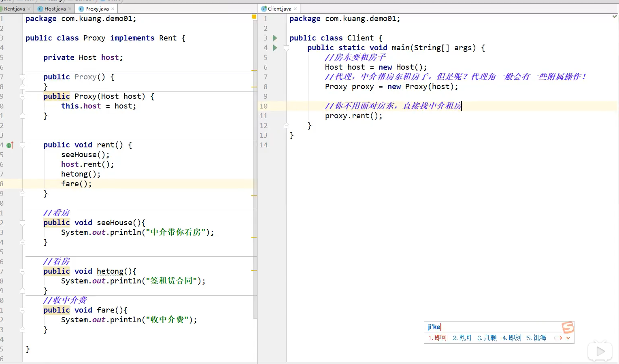This screenshot has height=364, width=619.
Task: Click the 'seeHouse();' call inside rent()
Action: (x=85, y=155)
